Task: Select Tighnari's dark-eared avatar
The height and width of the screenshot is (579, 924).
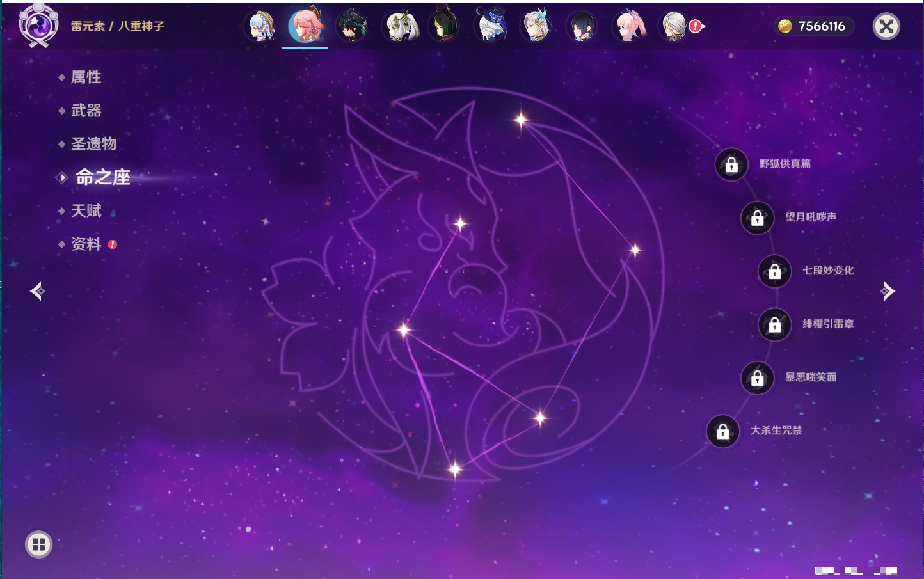Action: pyautogui.click(x=444, y=26)
